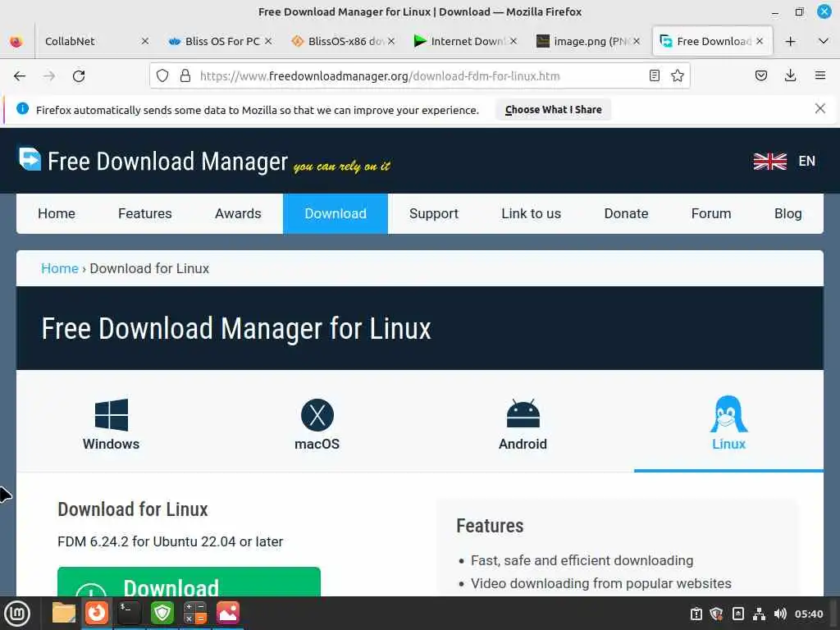Open the language selector UK flag
This screenshot has height=630, width=840.
(x=769, y=162)
